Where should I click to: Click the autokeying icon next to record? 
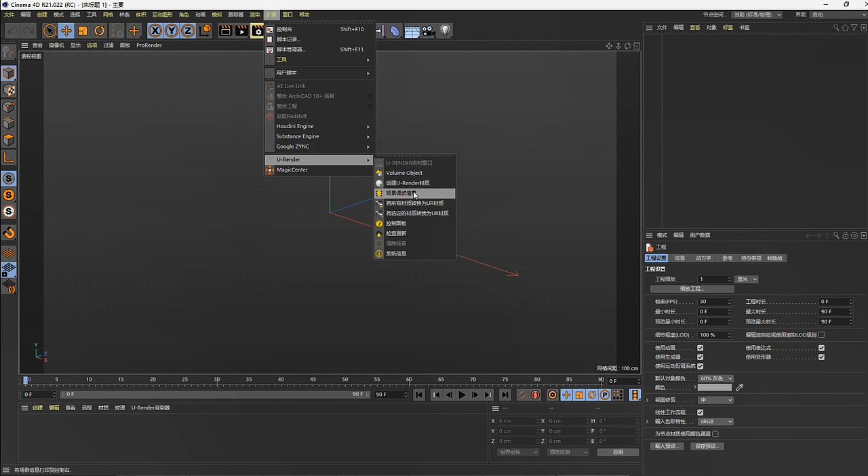(535, 395)
